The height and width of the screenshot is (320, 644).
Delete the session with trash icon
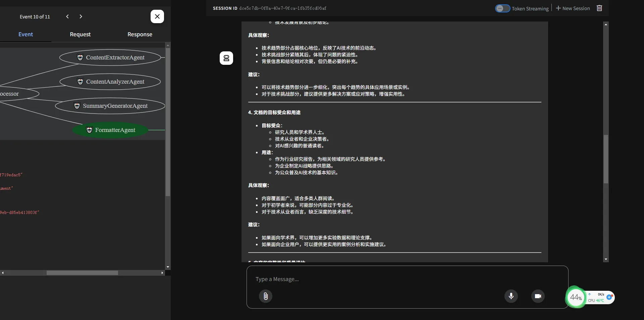pos(599,8)
